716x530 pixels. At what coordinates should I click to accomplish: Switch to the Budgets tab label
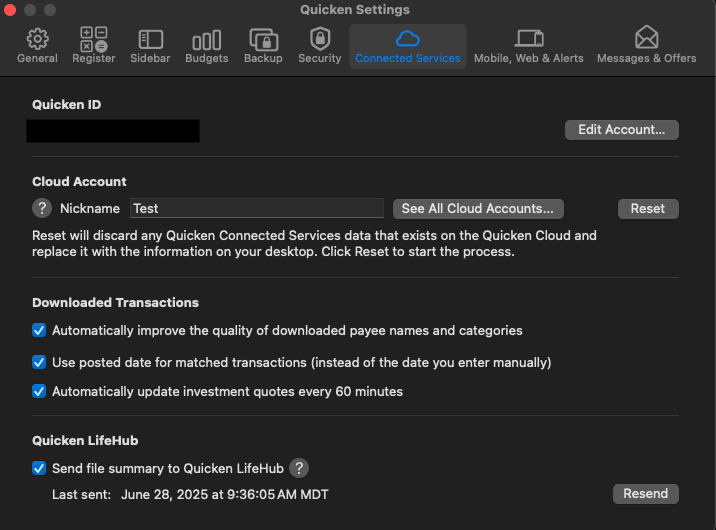(207, 58)
